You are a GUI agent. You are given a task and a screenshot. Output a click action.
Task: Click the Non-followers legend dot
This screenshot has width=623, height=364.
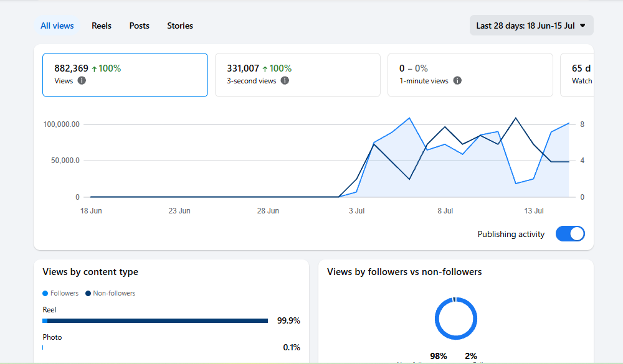pos(88,293)
